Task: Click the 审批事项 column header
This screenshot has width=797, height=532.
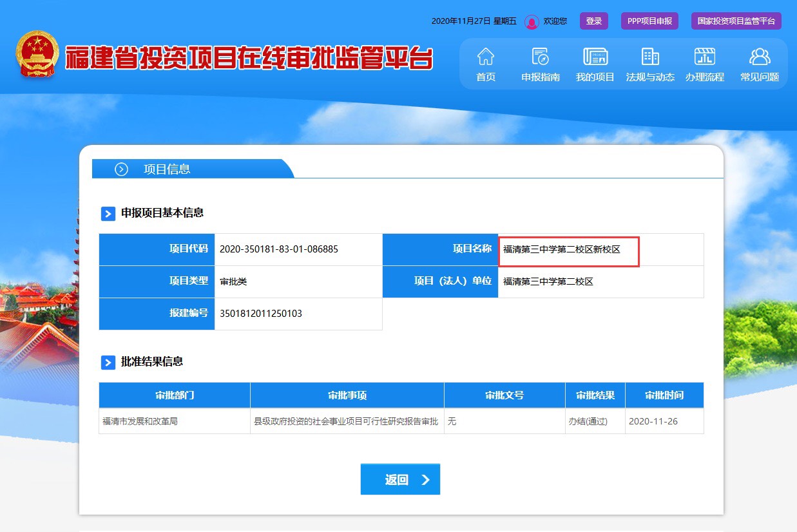Action: [347, 395]
